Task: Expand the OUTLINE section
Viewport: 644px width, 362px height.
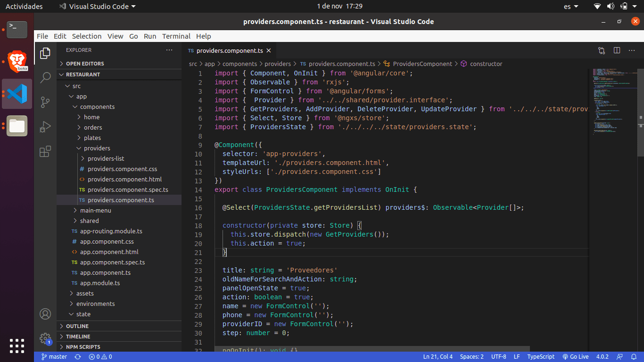Action: 77,326
